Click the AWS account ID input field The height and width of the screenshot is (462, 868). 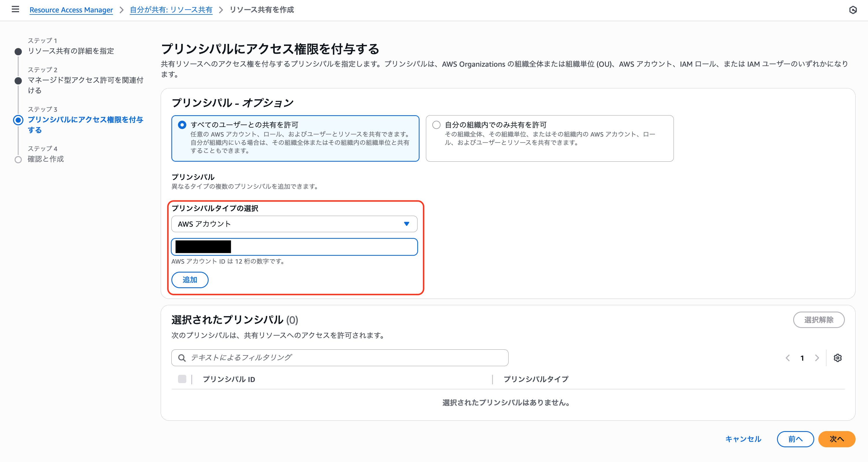[294, 247]
